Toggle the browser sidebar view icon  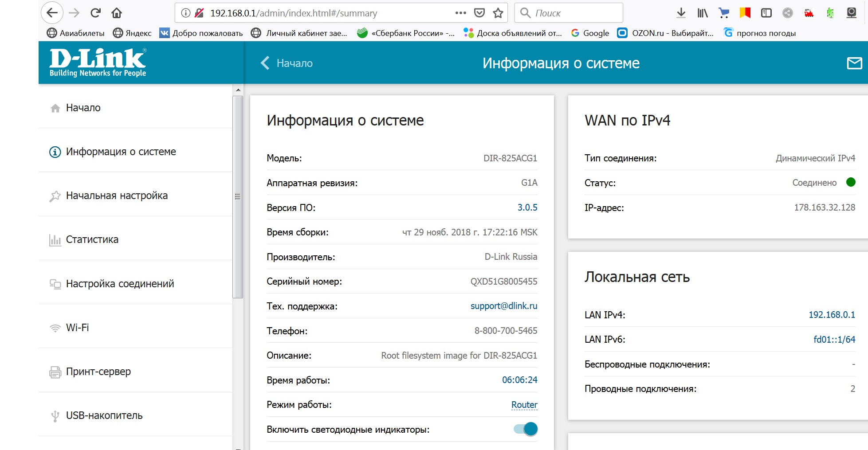(766, 13)
